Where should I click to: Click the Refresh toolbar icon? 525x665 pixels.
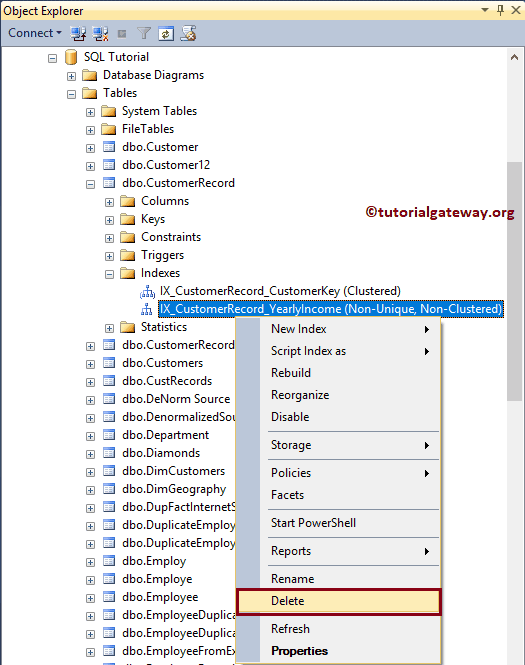166,34
